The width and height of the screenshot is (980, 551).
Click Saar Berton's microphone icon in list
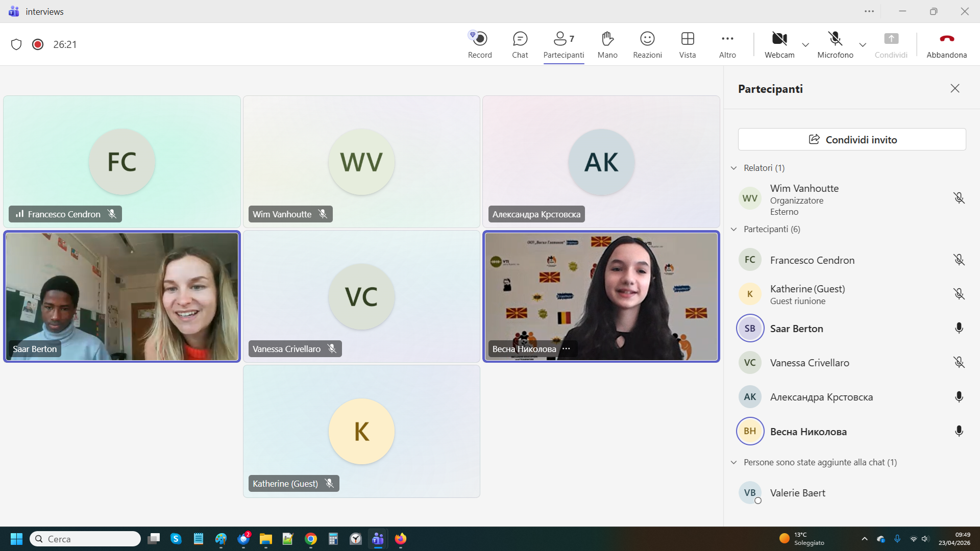pyautogui.click(x=959, y=328)
